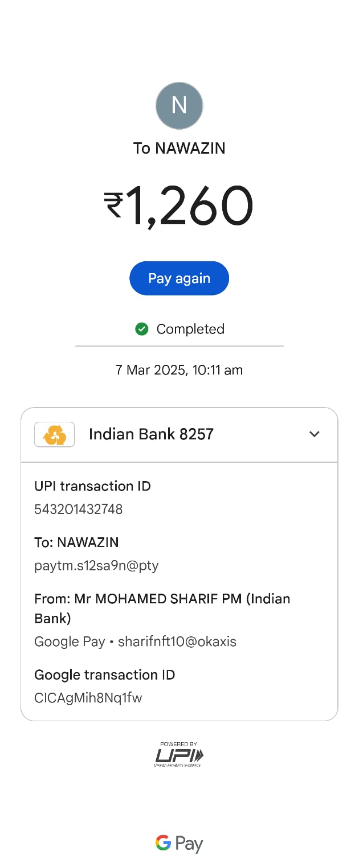This screenshot has height=868, width=359.
Task: Click the sharifnft10@okaxis sender address
Action: point(177,641)
